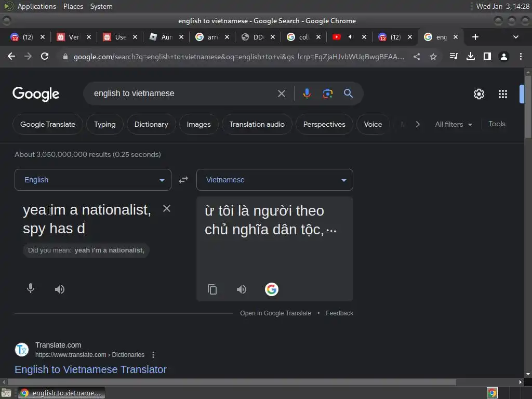Listen to the Vietnamese translation
The width and height of the screenshot is (532, 399).
pyautogui.click(x=242, y=289)
